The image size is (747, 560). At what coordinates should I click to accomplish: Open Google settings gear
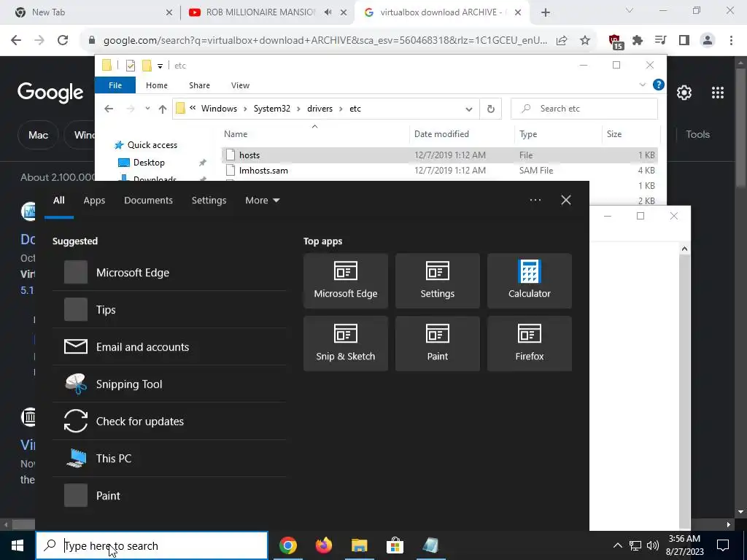coord(684,93)
